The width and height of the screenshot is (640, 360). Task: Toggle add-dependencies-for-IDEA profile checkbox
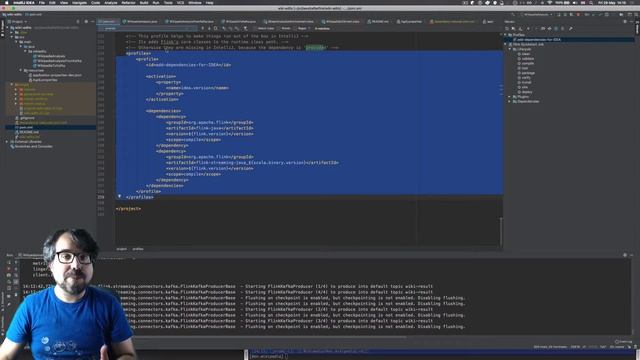point(515,40)
